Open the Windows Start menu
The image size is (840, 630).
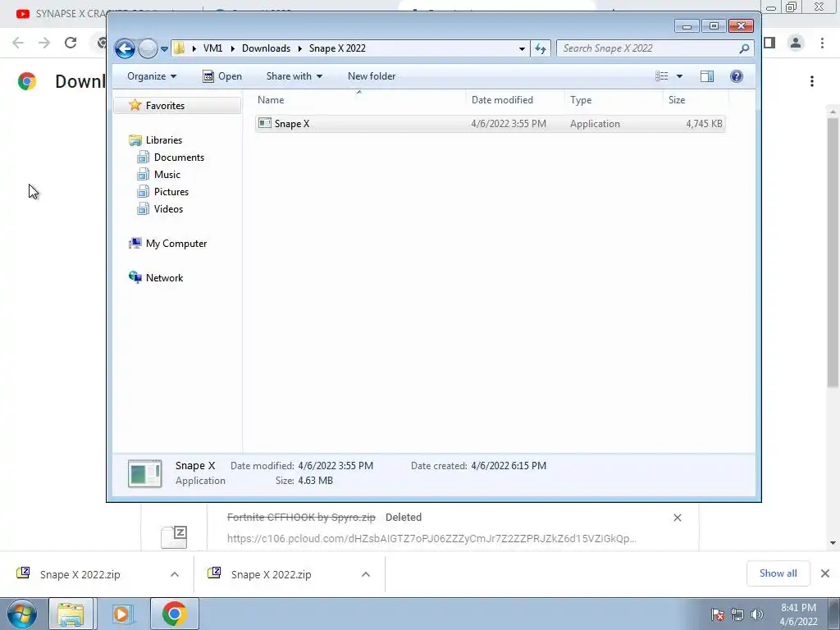coord(22,614)
